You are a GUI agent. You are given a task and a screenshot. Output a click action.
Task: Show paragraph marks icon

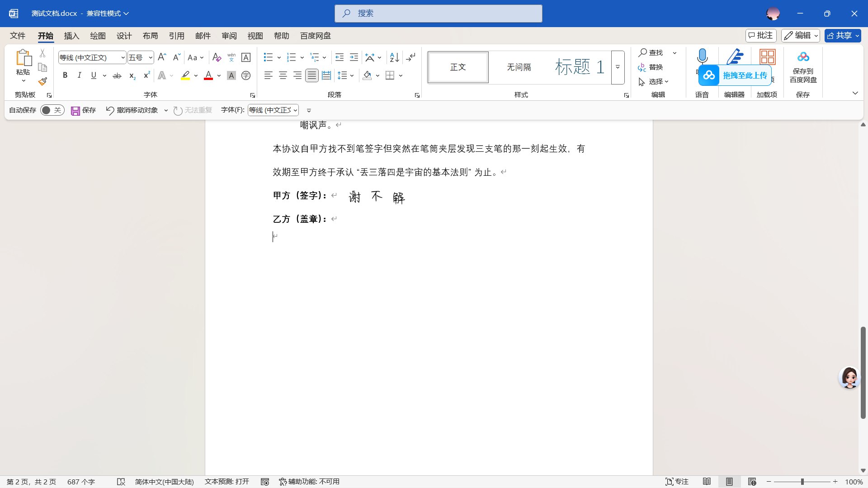click(x=410, y=57)
